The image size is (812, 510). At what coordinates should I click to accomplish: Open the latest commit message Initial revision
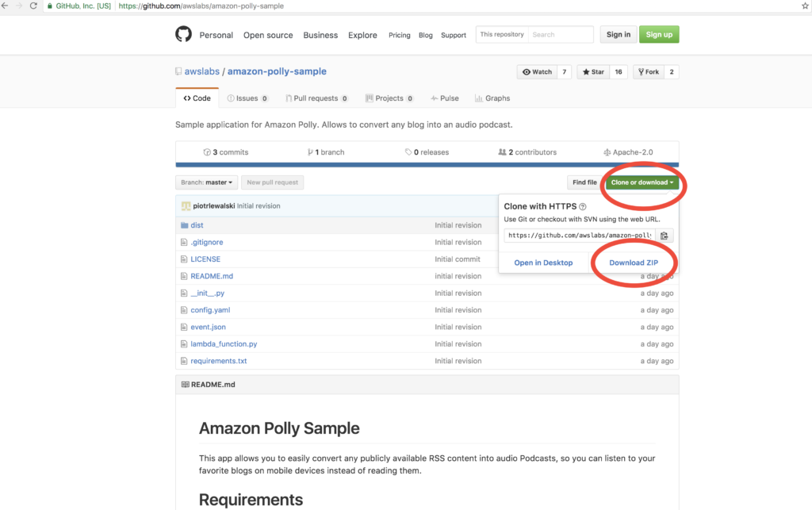click(259, 206)
